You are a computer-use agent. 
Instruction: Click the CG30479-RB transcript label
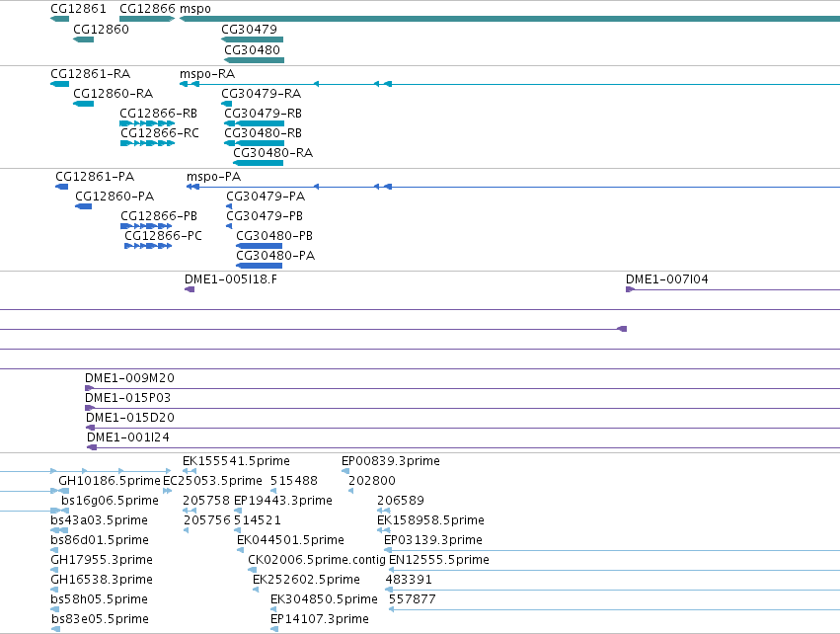click(263, 114)
